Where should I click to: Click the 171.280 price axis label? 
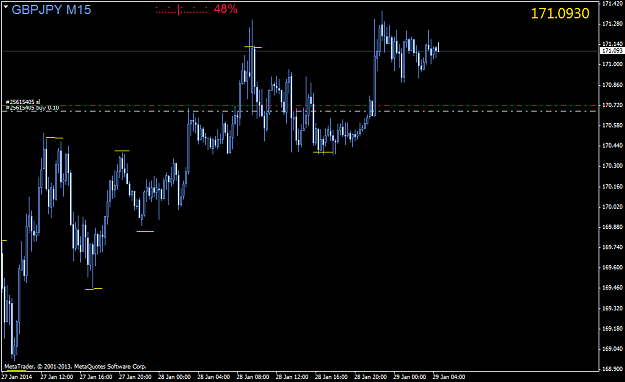[612, 24]
